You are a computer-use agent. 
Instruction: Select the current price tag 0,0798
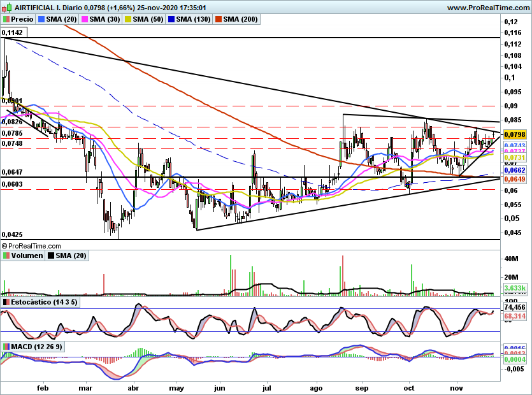(x=515, y=134)
